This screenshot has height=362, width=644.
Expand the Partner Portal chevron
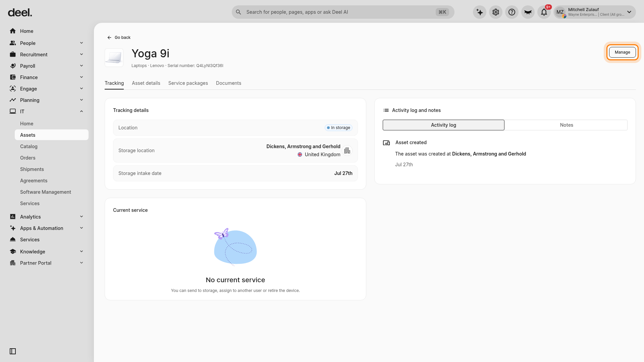click(82, 263)
